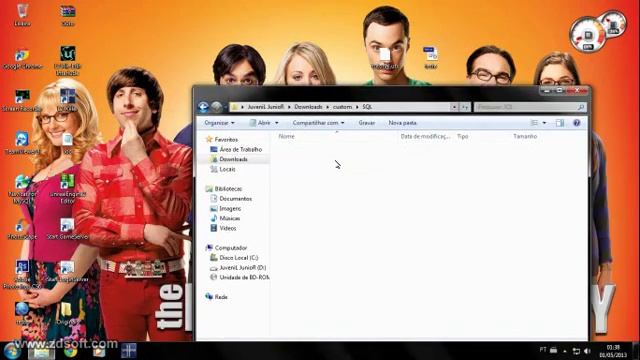Screen dimensions: 640x360
Task: Open Adobe Photoshop CS6 desktop shortcut
Action: [22, 275]
